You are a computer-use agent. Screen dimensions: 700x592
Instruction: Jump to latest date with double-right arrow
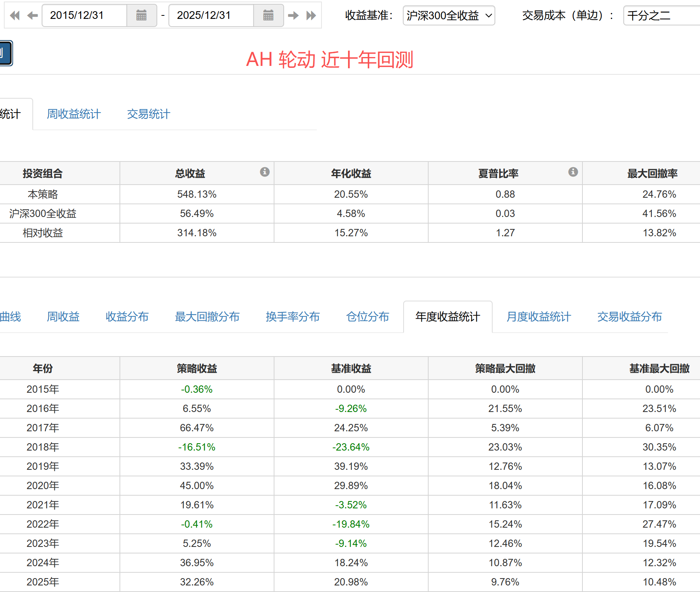tap(311, 15)
